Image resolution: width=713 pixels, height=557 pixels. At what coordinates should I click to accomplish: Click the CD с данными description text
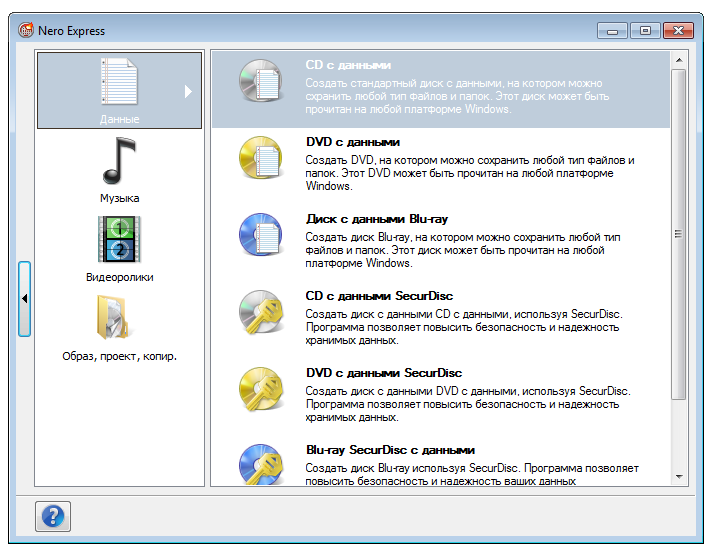coord(457,96)
